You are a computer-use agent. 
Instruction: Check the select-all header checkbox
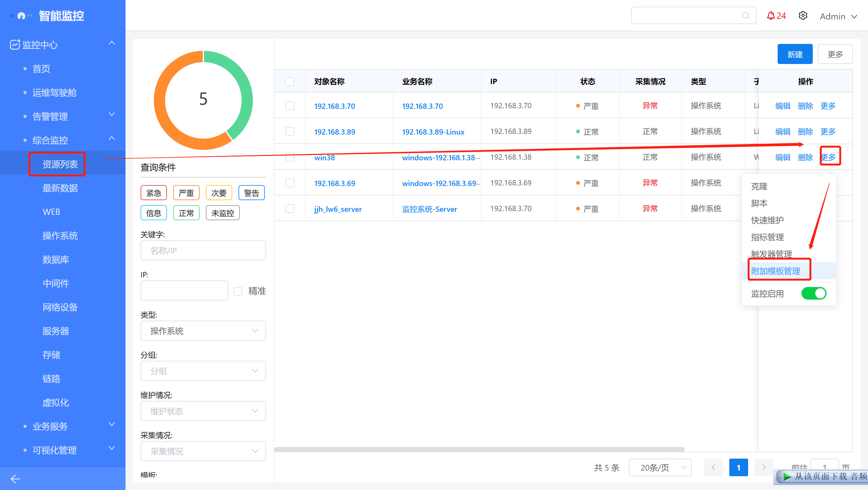289,82
